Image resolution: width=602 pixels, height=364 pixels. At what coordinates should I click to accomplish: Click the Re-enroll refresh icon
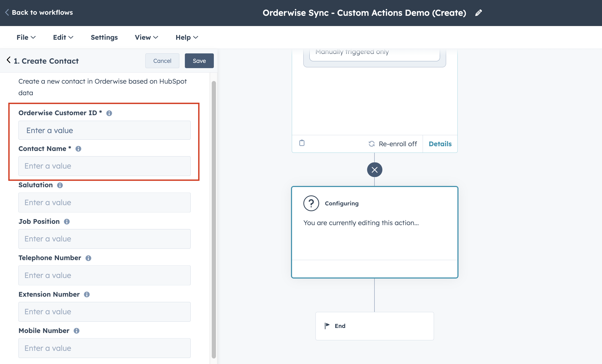(372, 144)
